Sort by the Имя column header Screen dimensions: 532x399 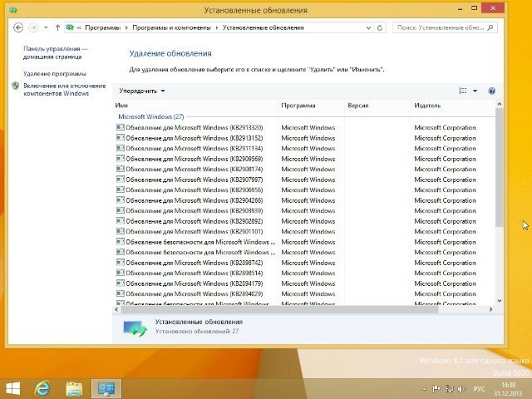click(x=195, y=106)
